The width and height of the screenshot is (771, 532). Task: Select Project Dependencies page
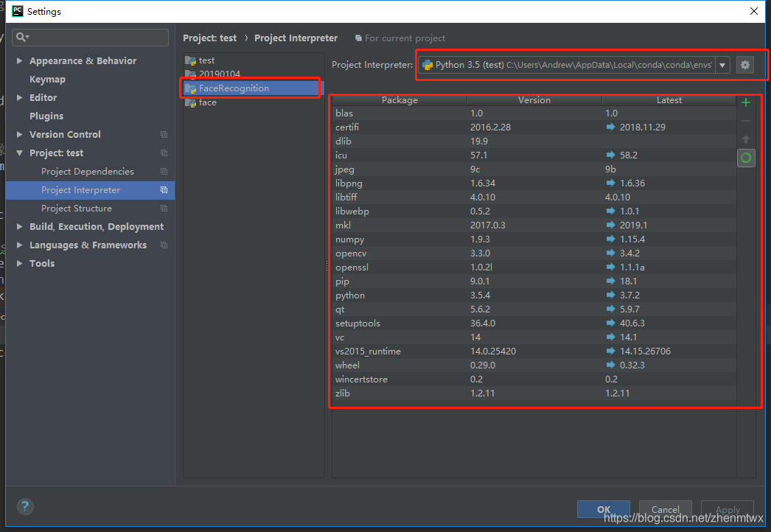tap(88, 172)
